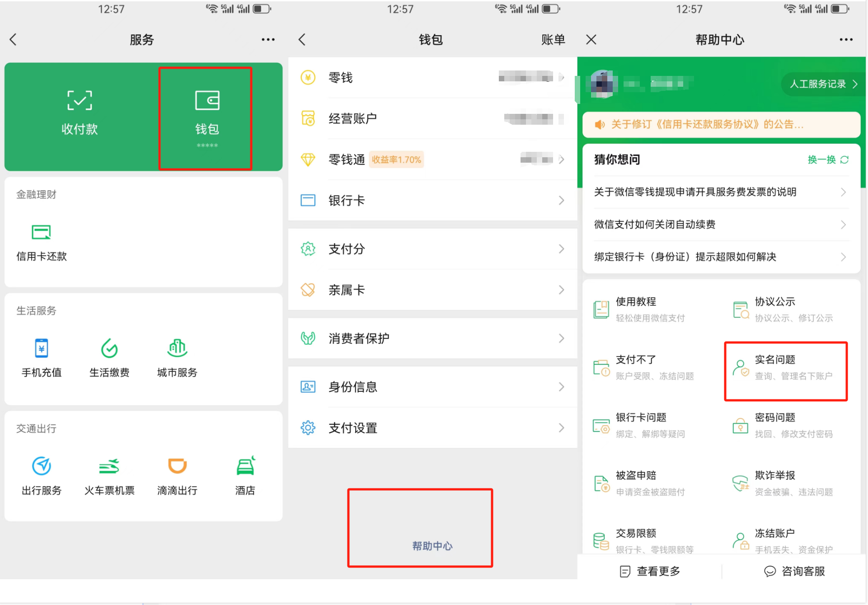Tap the user avatar in 帮助中心
The image size is (868, 605).
click(x=602, y=84)
